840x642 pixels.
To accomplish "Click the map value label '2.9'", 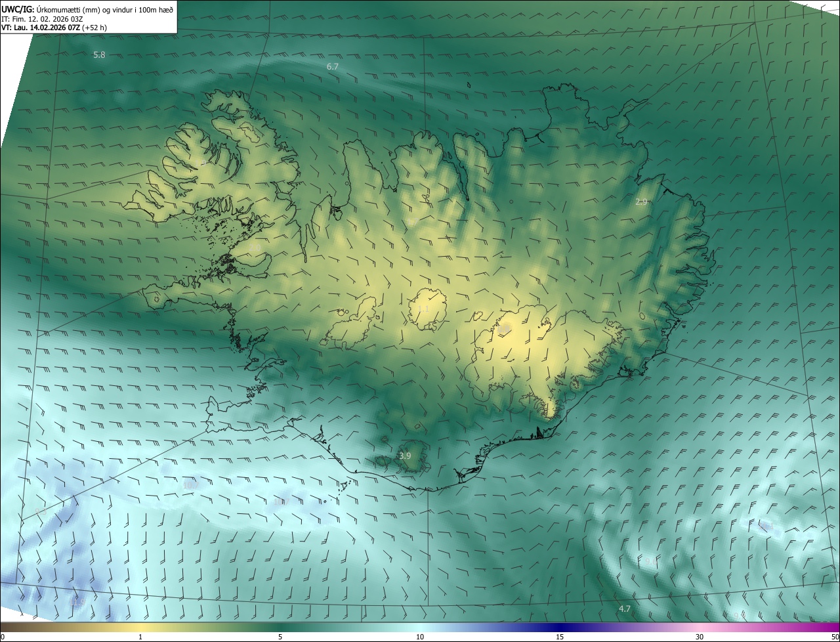I will [x=642, y=202].
